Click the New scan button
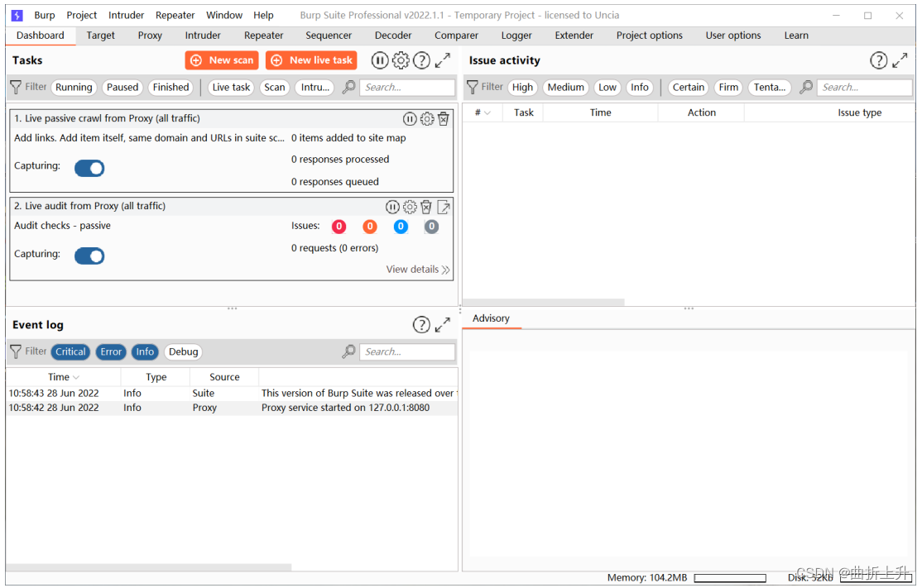The image size is (922, 588). pos(222,60)
